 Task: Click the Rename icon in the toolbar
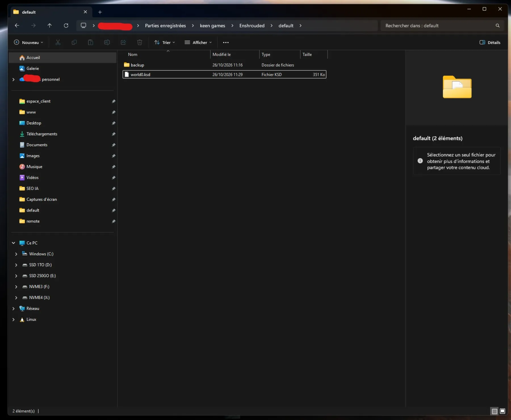[x=107, y=42]
